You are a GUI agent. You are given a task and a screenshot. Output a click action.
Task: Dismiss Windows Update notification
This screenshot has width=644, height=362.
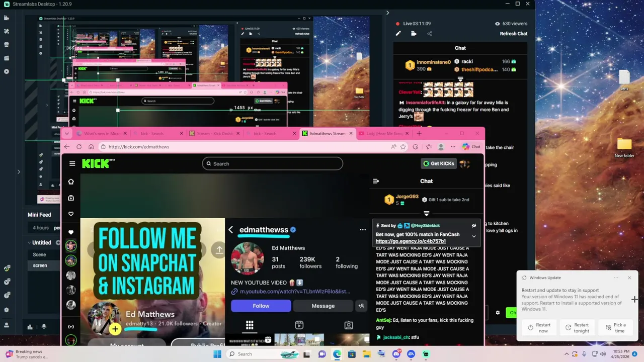tap(629, 278)
